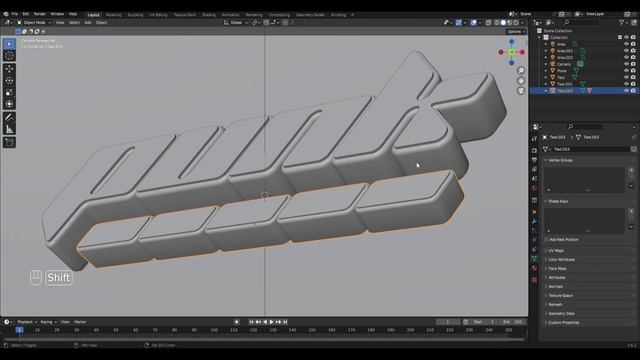The width and height of the screenshot is (640, 360).
Task: Open the Physics properties tab
Action: (x=534, y=240)
